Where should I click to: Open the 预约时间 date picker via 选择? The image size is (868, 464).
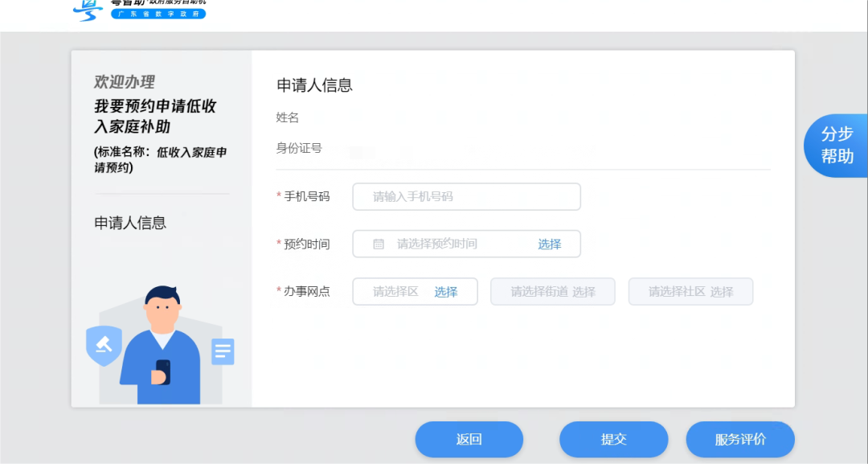pyautogui.click(x=551, y=244)
